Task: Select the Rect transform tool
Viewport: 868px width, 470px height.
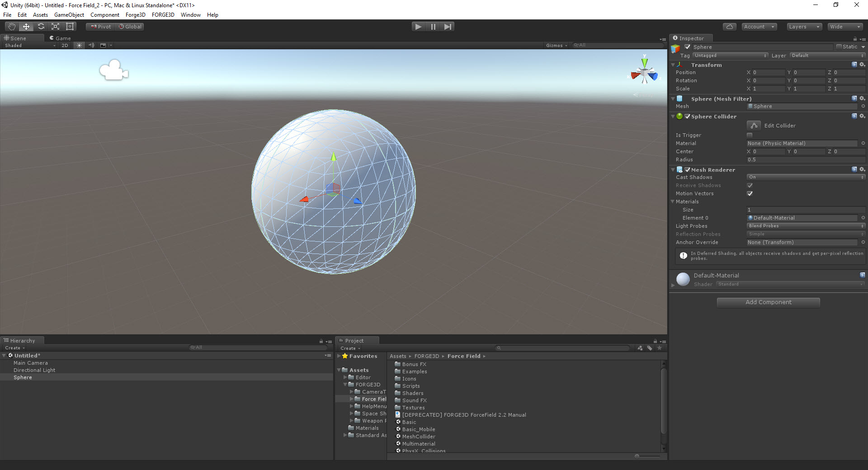Action: coord(70,27)
